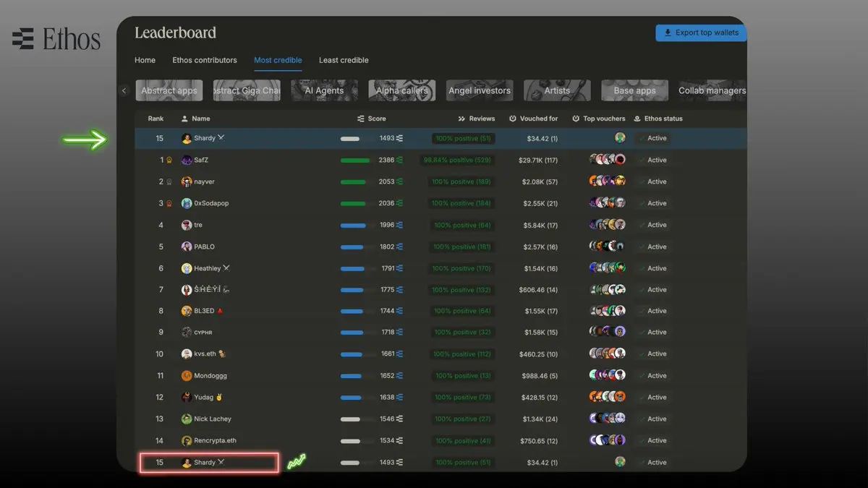Click the arrows icon in Reviews header

461,119
